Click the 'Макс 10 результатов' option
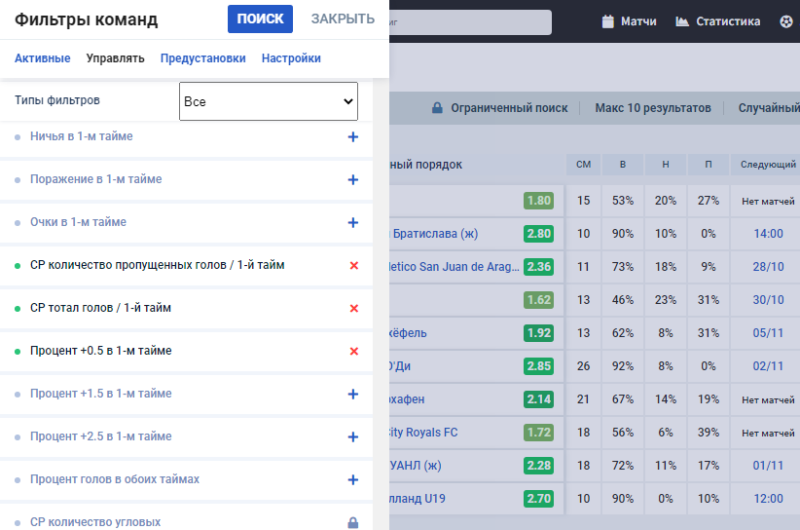 click(x=652, y=108)
